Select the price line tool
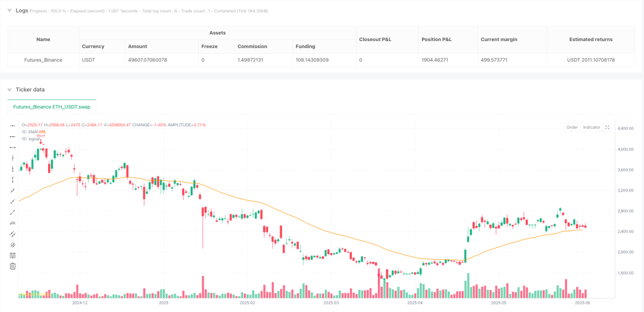644x312 pixels. click(13, 223)
